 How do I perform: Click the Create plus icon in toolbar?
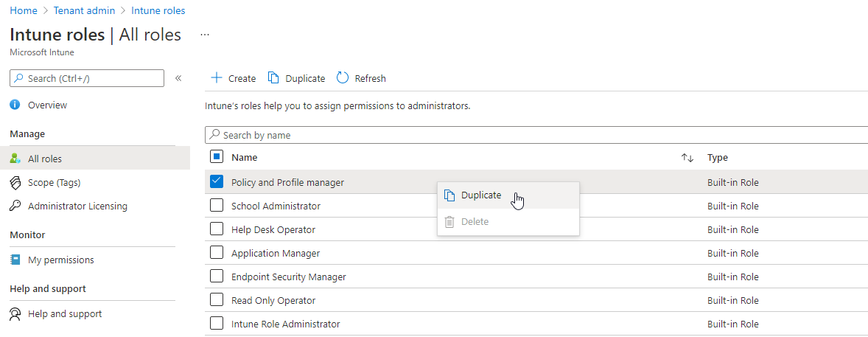tap(216, 78)
